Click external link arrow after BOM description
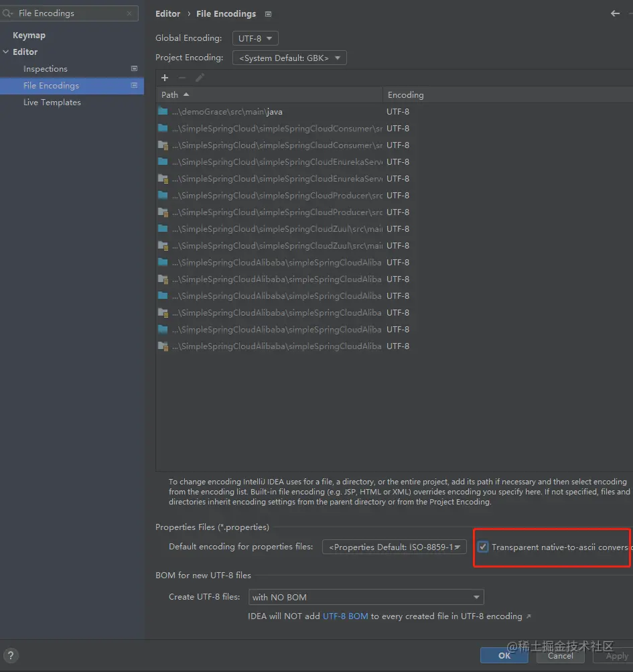 pyautogui.click(x=529, y=616)
